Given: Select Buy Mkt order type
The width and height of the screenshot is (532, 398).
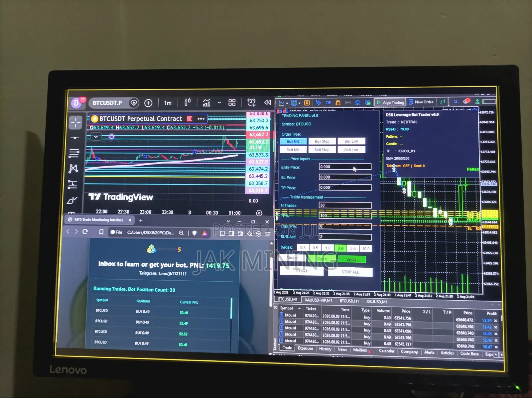Looking at the screenshot, I should click(293, 141).
